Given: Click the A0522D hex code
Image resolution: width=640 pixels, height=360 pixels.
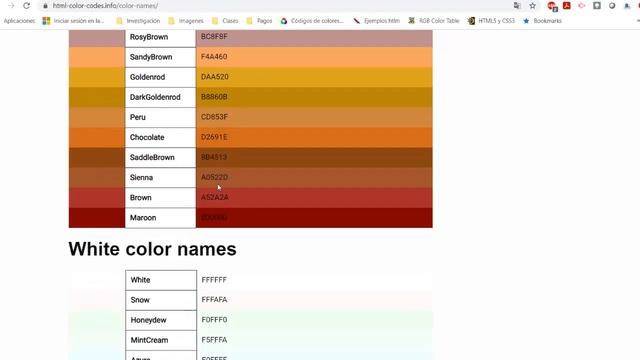Looking at the screenshot, I should click(x=215, y=177).
